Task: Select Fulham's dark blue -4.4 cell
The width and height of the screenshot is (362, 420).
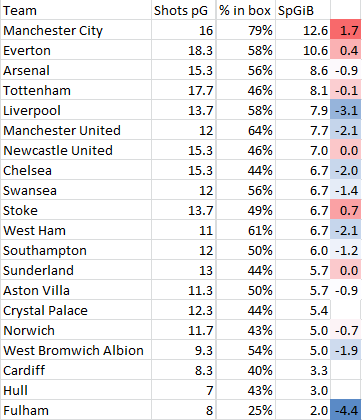Action: (x=346, y=410)
